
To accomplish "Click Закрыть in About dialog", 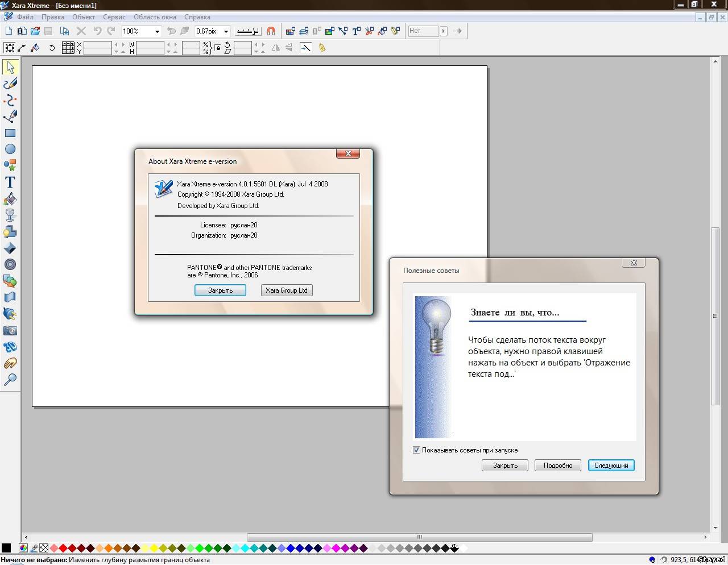I will (x=220, y=290).
